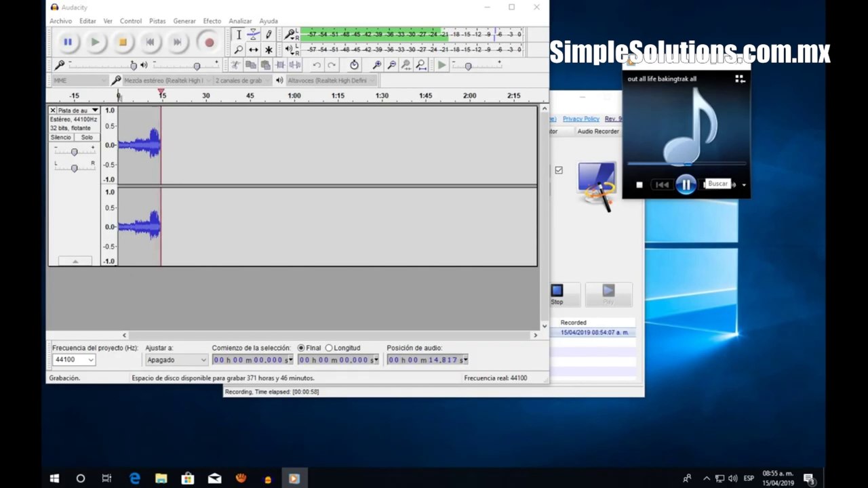Choose the Zoom magnifier tool

coord(238,49)
